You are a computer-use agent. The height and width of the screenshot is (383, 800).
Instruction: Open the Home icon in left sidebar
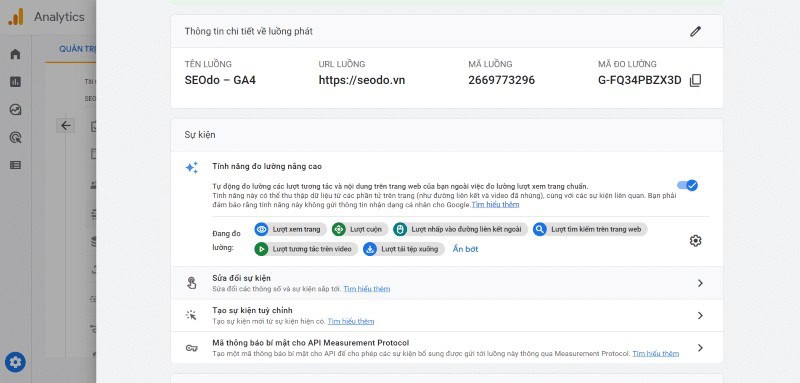[15, 54]
